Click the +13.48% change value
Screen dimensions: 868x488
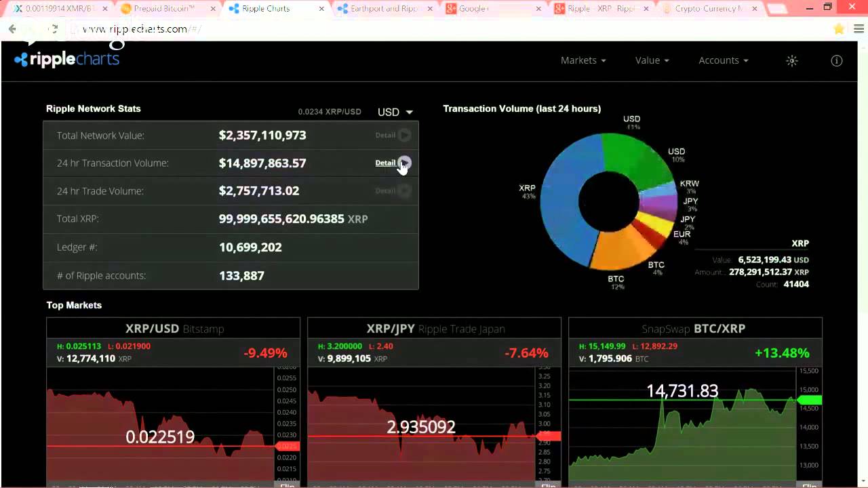click(x=782, y=352)
